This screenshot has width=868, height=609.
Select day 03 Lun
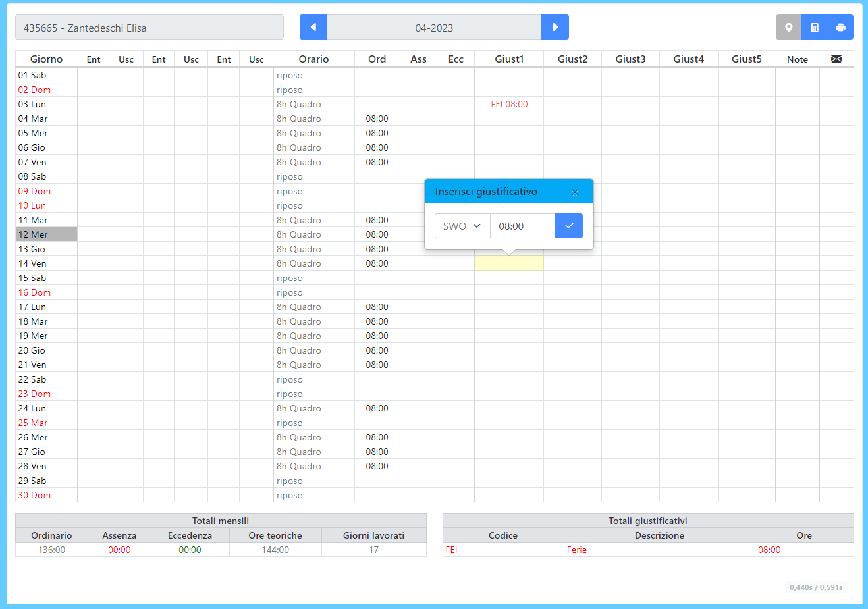click(46, 104)
